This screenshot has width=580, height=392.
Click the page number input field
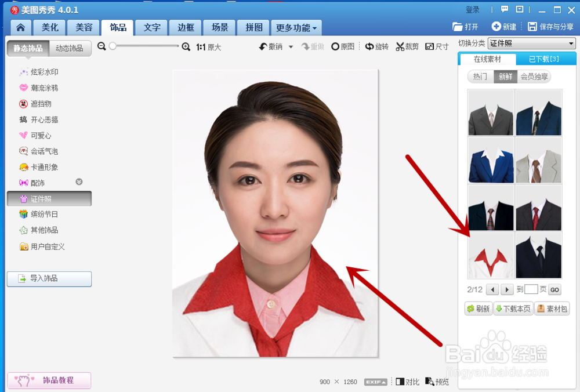[531, 289]
